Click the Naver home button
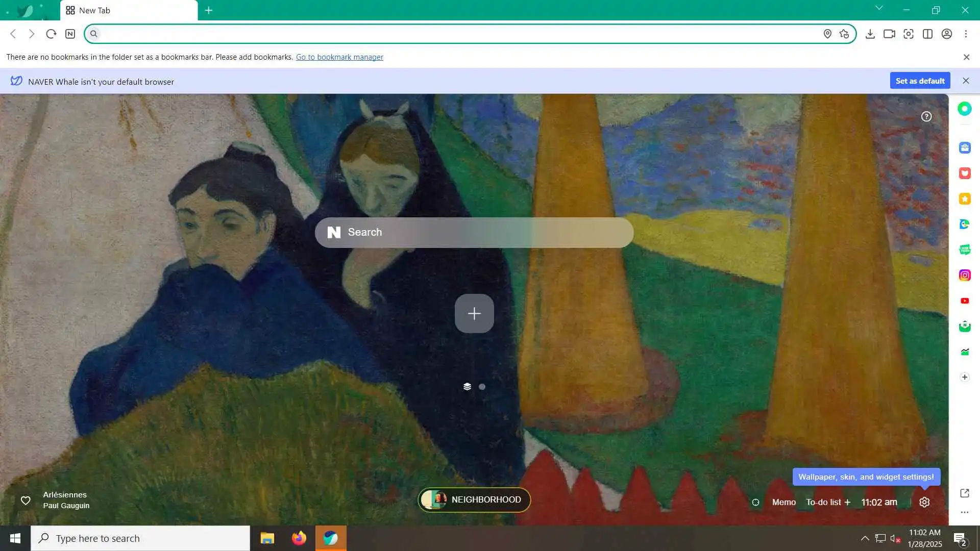The width and height of the screenshot is (980, 551). point(70,34)
